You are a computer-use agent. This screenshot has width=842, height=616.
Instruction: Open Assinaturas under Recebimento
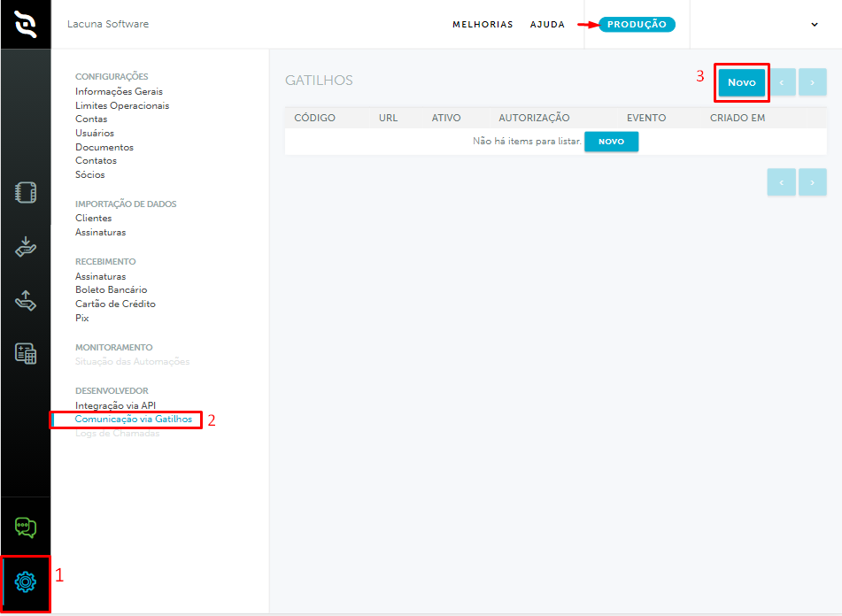(x=100, y=276)
